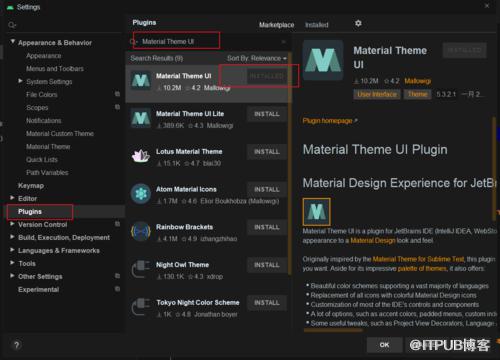Switch to the Marketplace tab
Screen dimensions: 500x360
pos(277,25)
